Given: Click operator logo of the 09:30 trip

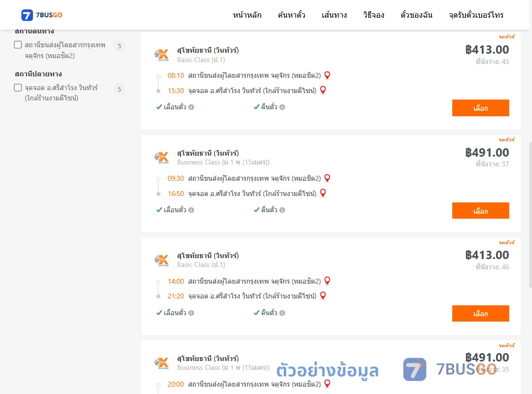Looking at the screenshot, I should (162, 158).
